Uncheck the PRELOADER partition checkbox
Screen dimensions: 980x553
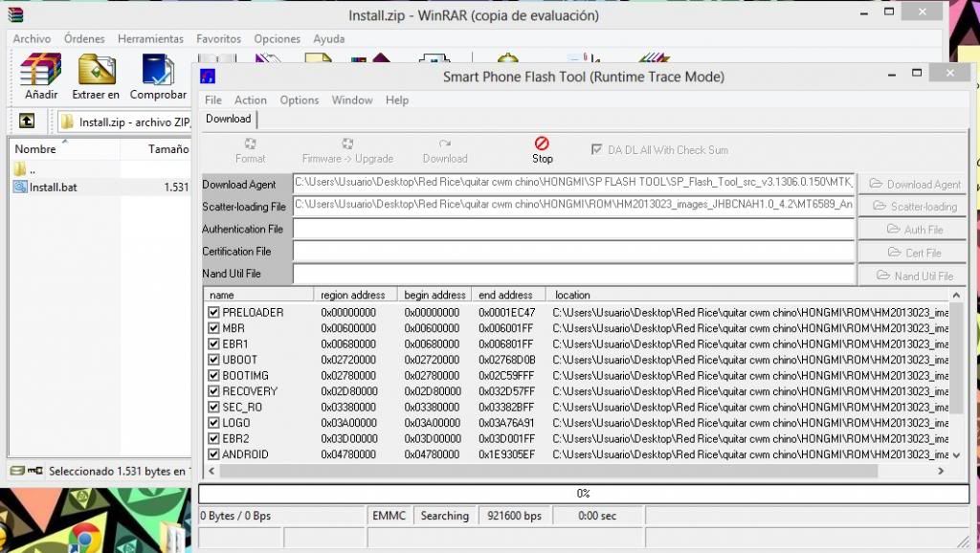(x=213, y=312)
